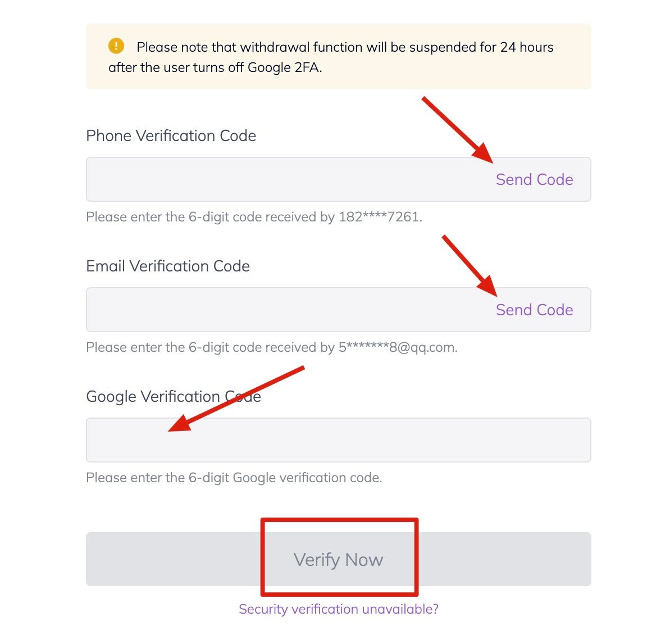Click red arrow pointing at Google code field
This screenshot has width=656, height=644.
click(236, 399)
